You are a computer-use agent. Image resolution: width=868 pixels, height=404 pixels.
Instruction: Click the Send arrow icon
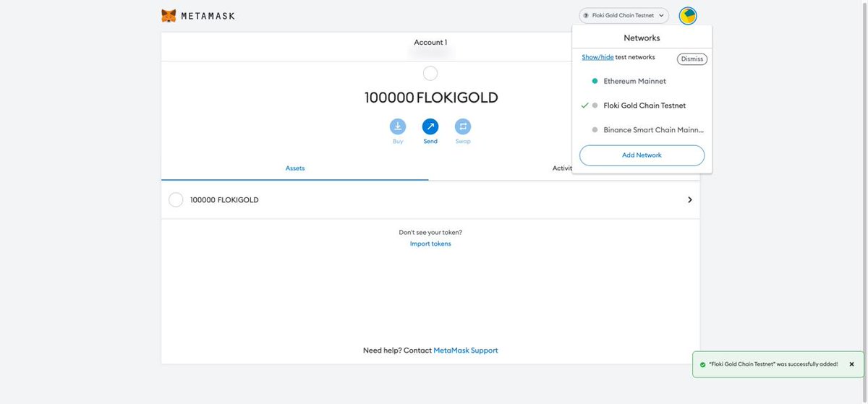pos(430,126)
